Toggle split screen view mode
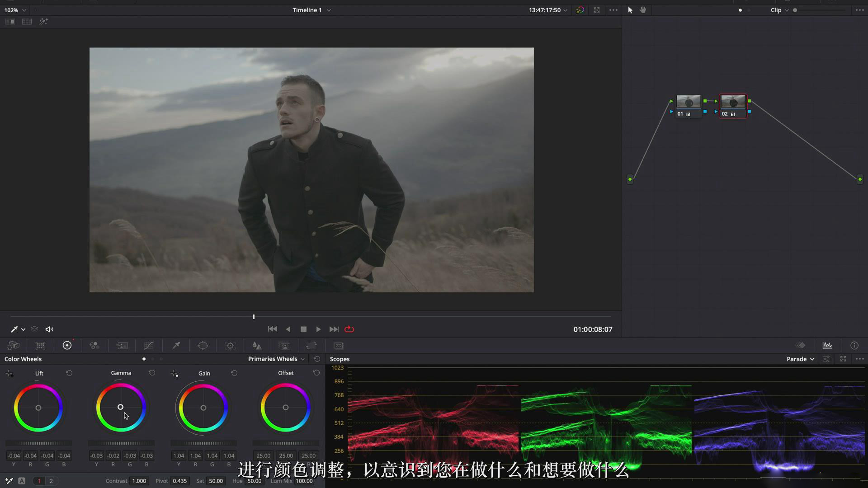 (x=27, y=22)
